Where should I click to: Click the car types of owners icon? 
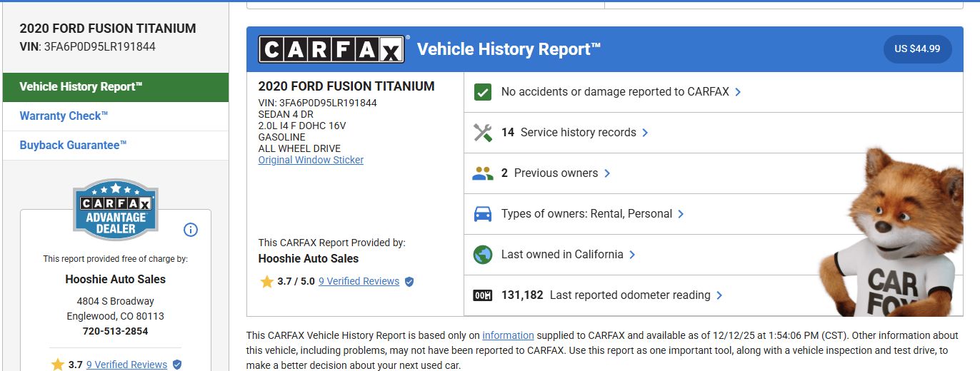[483, 214]
